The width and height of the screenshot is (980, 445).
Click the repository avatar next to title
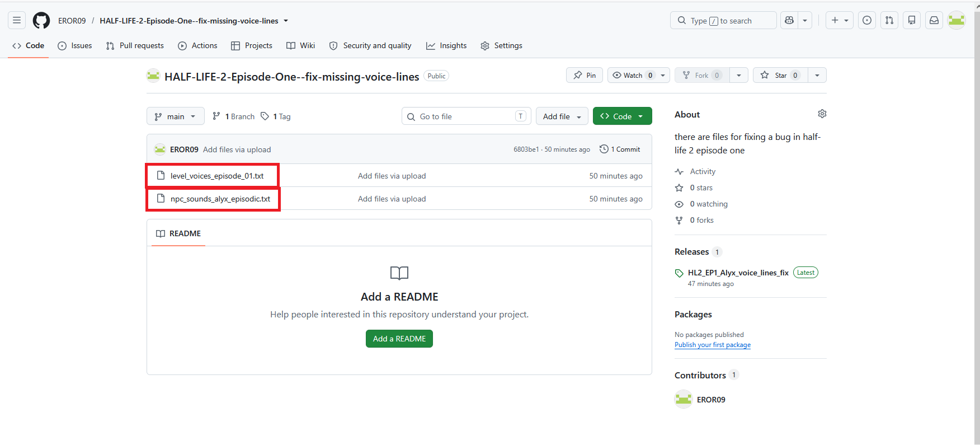(153, 76)
